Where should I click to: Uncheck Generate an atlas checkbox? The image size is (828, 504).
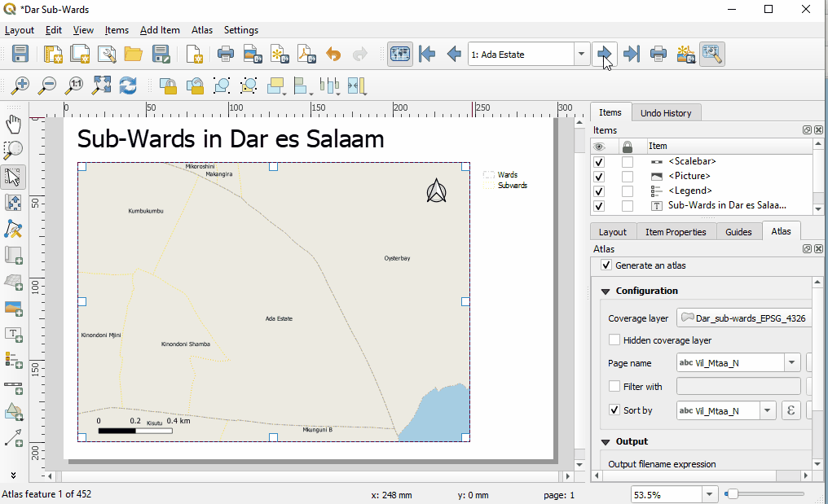(x=606, y=265)
